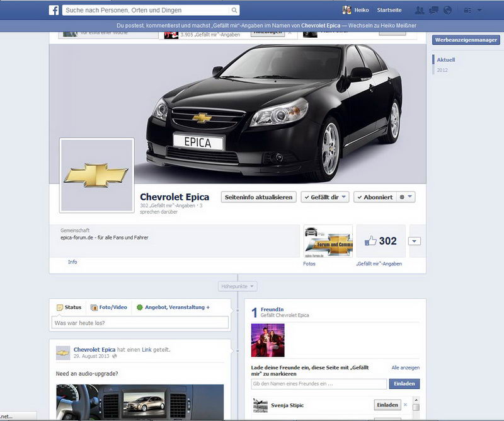
Task: Open the "Gefällt dir" dropdown button
Action: [325, 197]
